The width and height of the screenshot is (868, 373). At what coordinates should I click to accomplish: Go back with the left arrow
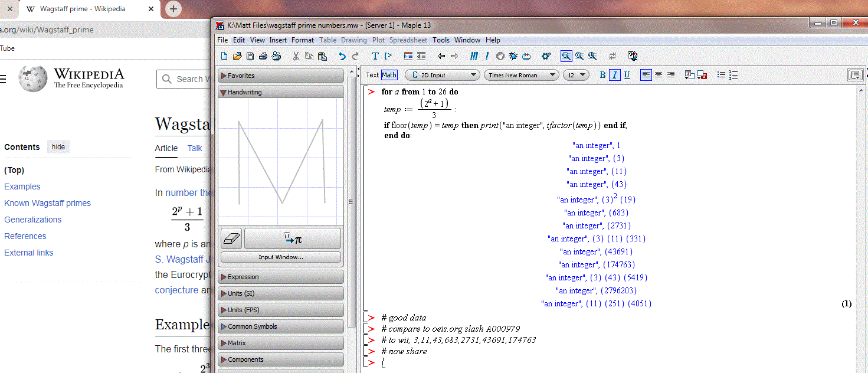pyautogui.click(x=441, y=56)
